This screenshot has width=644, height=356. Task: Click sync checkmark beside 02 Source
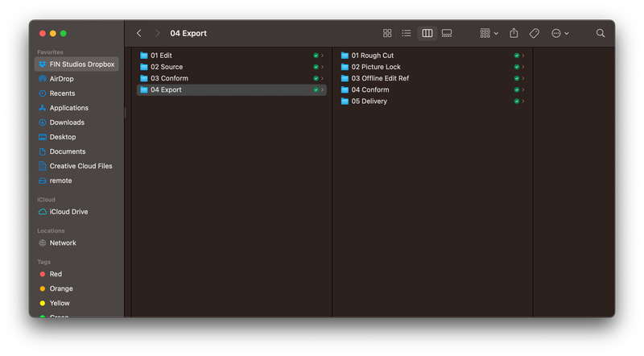[x=316, y=67]
